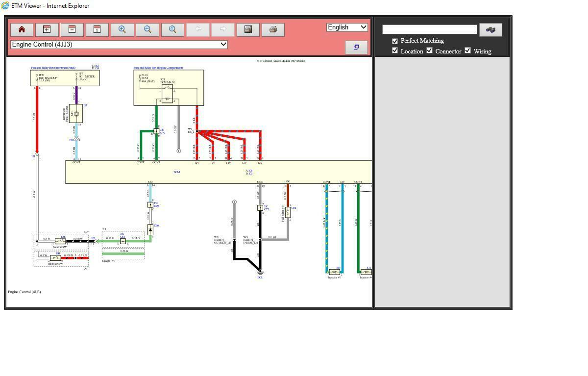Expand the Engine Control (4JJ3) diagram dropdown
Image resolution: width=588 pixels, height=376 pixels.
click(x=119, y=44)
